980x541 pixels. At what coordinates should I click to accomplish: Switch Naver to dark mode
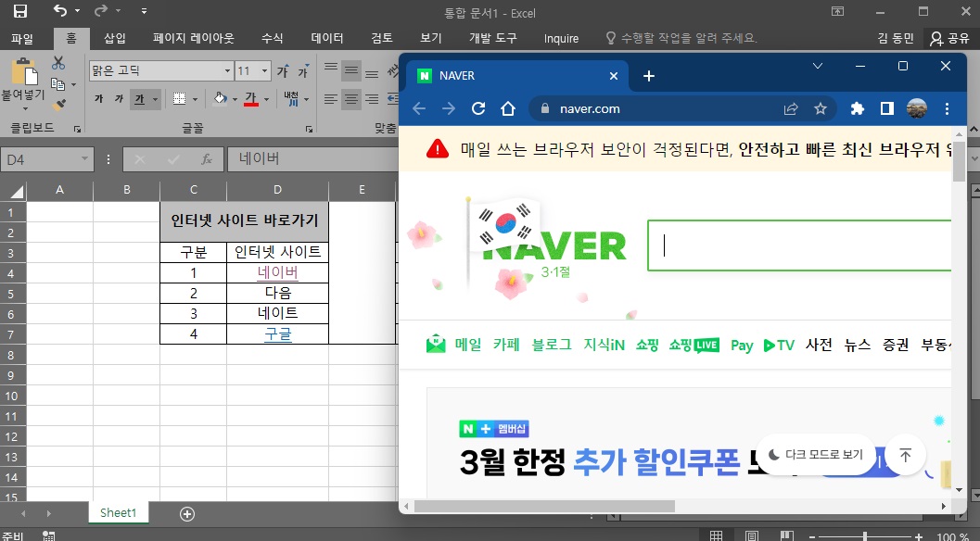point(816,454)
